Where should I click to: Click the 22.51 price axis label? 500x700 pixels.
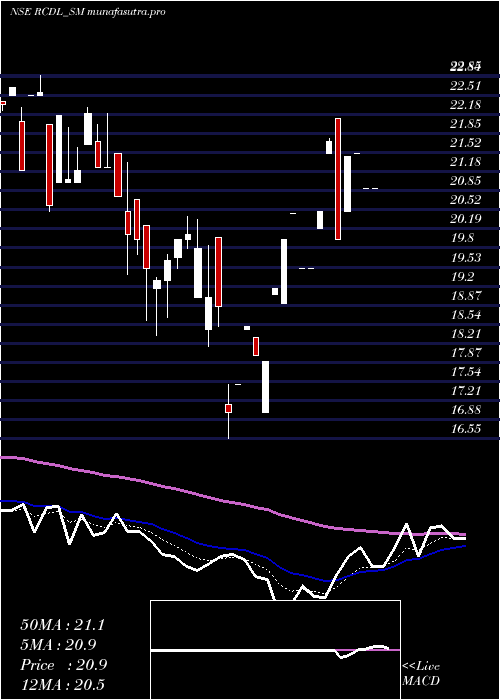(x=466, y=86)
